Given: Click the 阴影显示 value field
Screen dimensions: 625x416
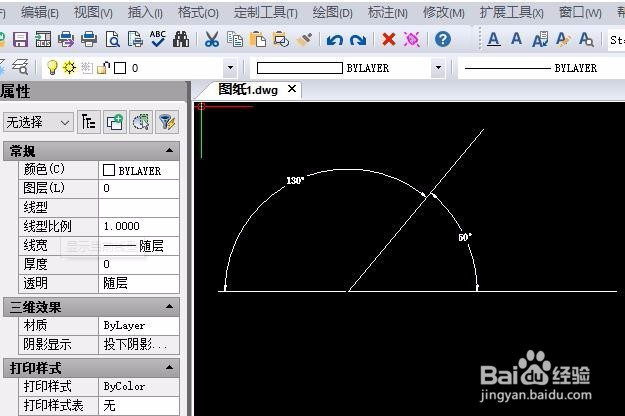Looking at the screenshot, I should pos(139,345).
